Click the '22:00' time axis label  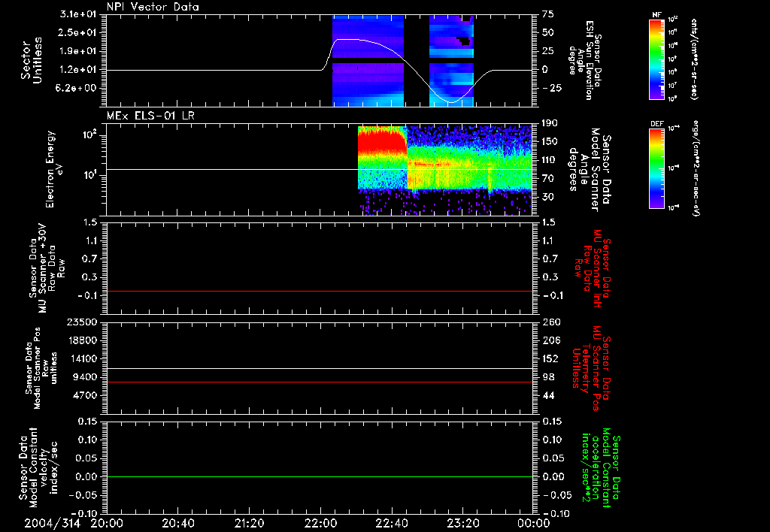coord(320,523)
